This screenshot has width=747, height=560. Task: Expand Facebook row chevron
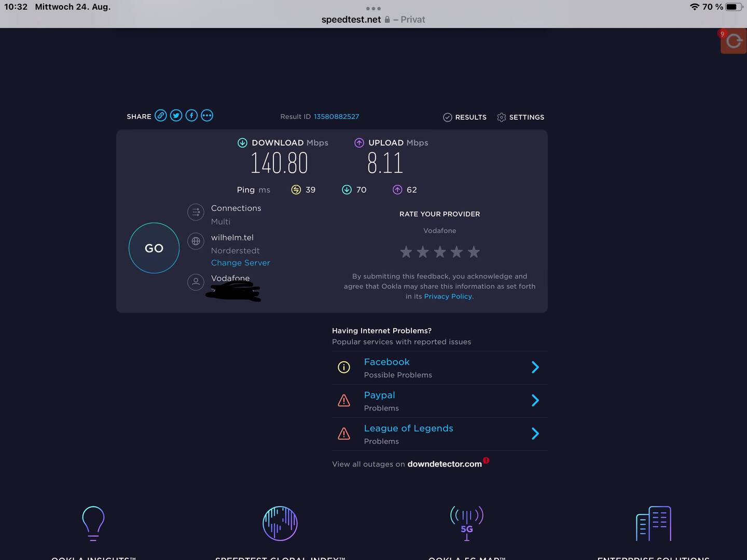point(535,368)
